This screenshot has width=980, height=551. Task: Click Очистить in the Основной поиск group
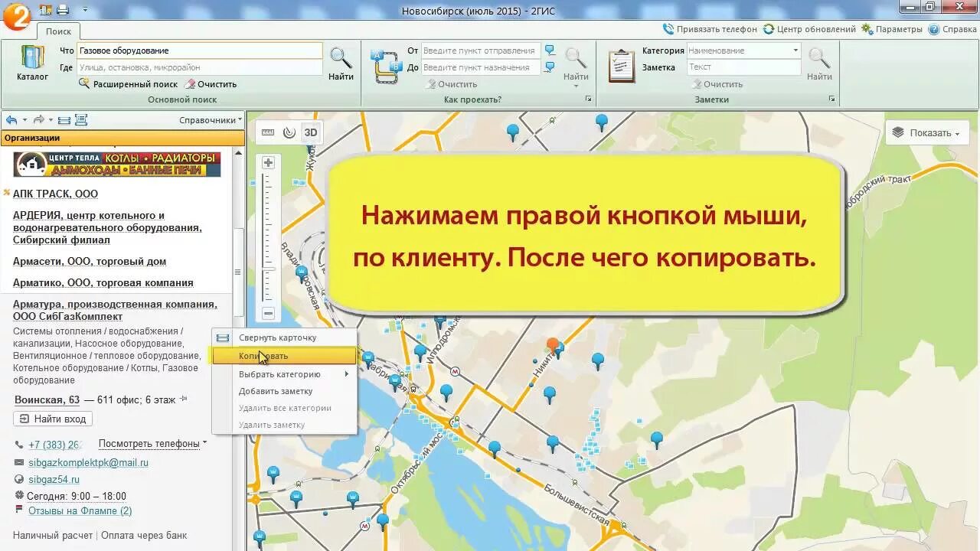(211, 84)
